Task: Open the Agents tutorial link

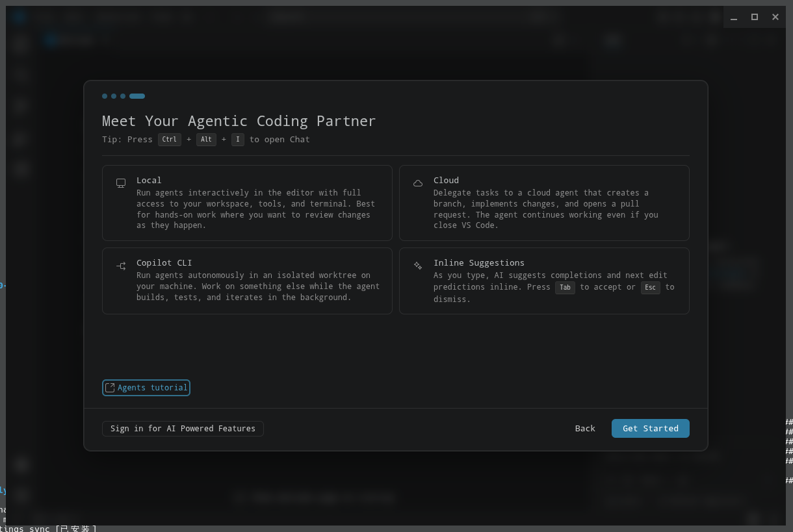Action: pos(146,388)
